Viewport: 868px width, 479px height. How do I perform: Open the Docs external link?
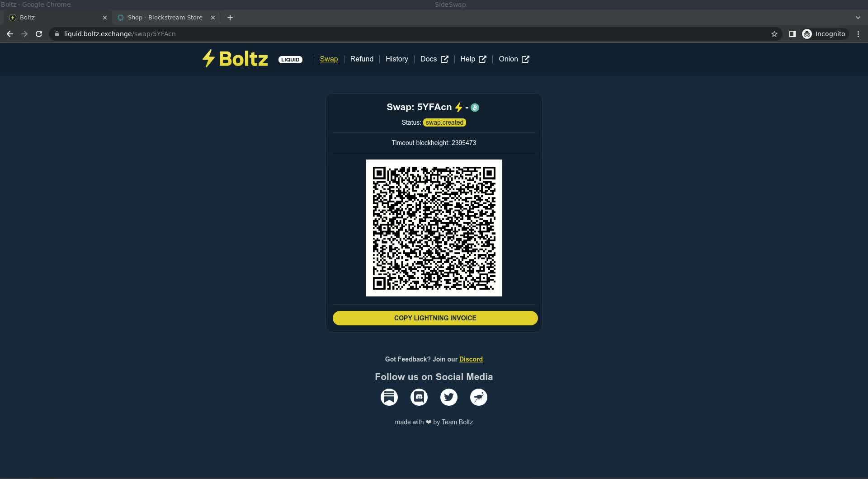(434, 59)
